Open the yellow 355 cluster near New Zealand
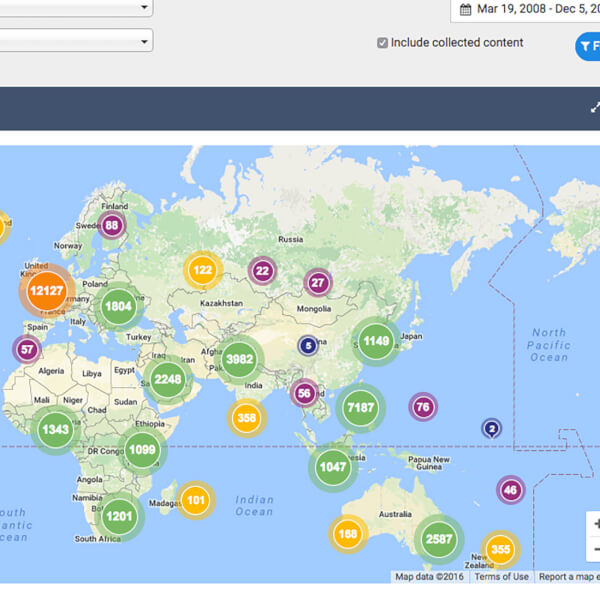 [501, 549]
